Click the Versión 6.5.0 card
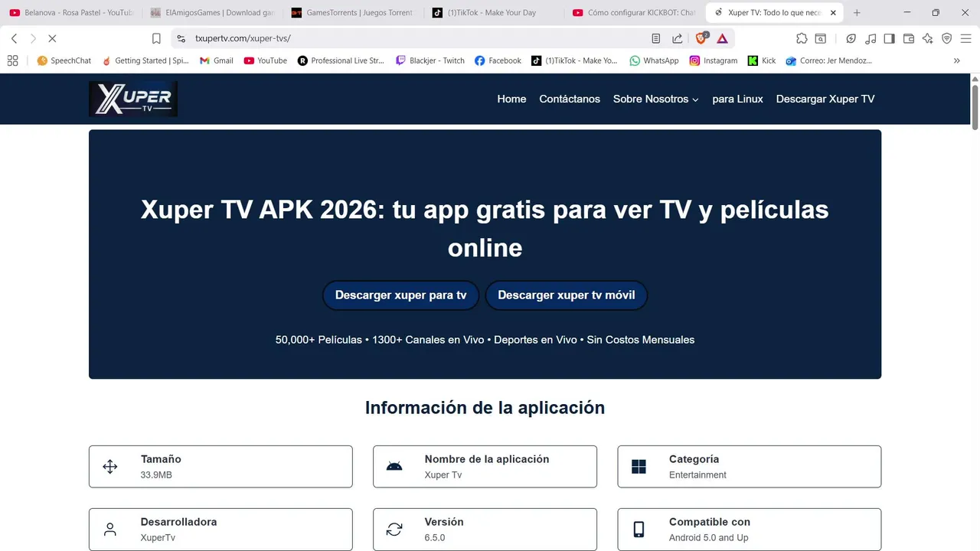This screenshot has height=551, width=980. [485, 530]
